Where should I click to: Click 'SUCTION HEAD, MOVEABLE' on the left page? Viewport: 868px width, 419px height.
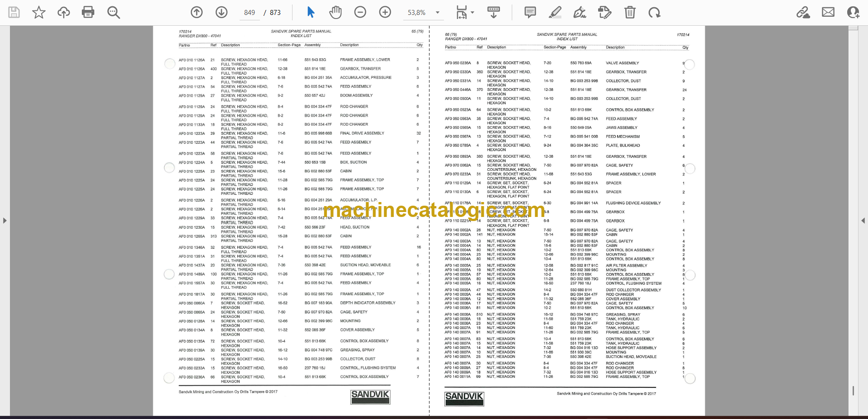365,265
